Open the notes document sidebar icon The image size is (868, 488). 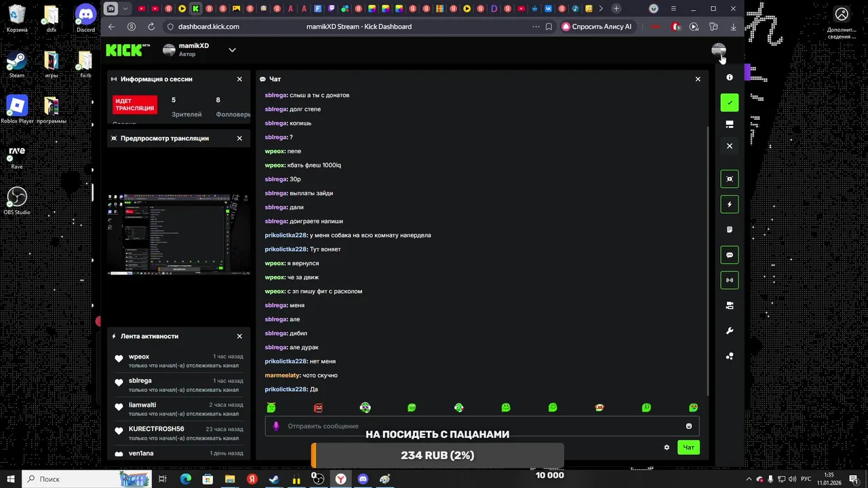tap(730, 230)
